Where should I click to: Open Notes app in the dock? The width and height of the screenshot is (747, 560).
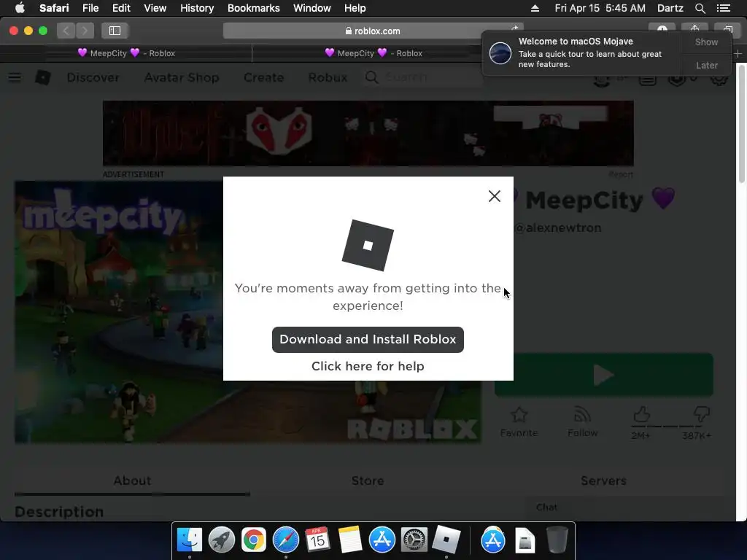click(349, 540)
